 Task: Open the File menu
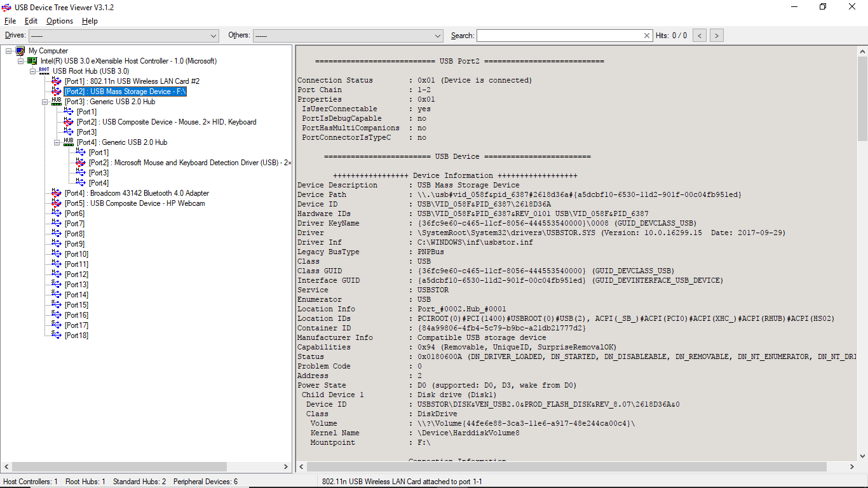point(10,21)
